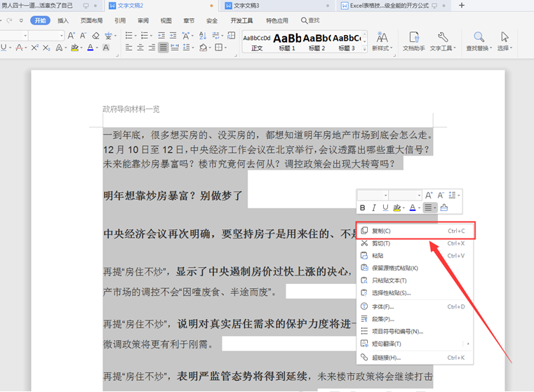Click Italic in the floating mini toolbar
Image resolution: width=534 pixels, height=392 pixels.
point(373,208)
